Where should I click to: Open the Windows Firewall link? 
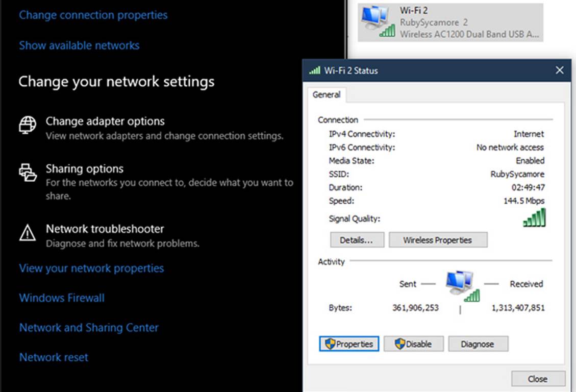pos(62,298)
